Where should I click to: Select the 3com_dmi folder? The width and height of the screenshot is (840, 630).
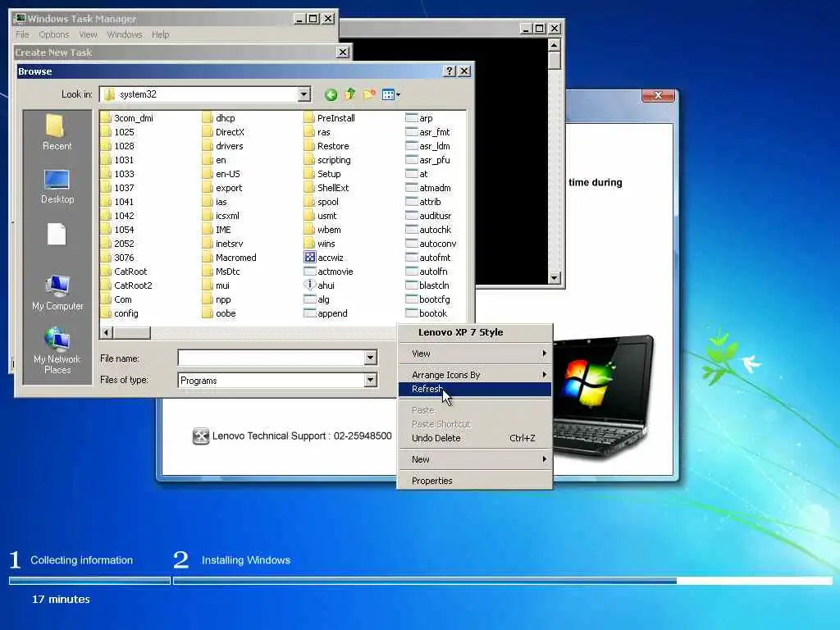127,118
